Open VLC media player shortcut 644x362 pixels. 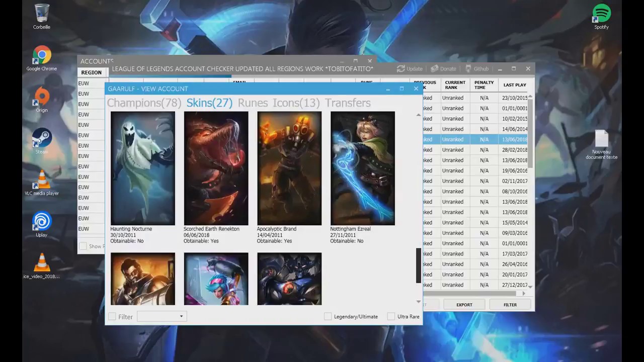(42, 183)
